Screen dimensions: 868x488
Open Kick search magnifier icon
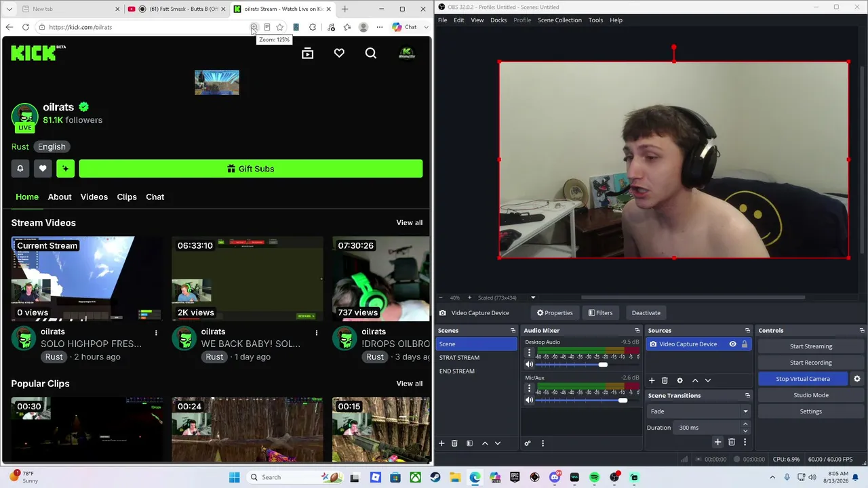pos(371,54)
